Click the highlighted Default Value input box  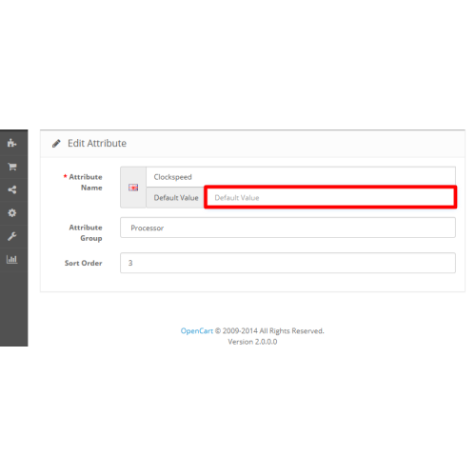click(x=330, y=197)
